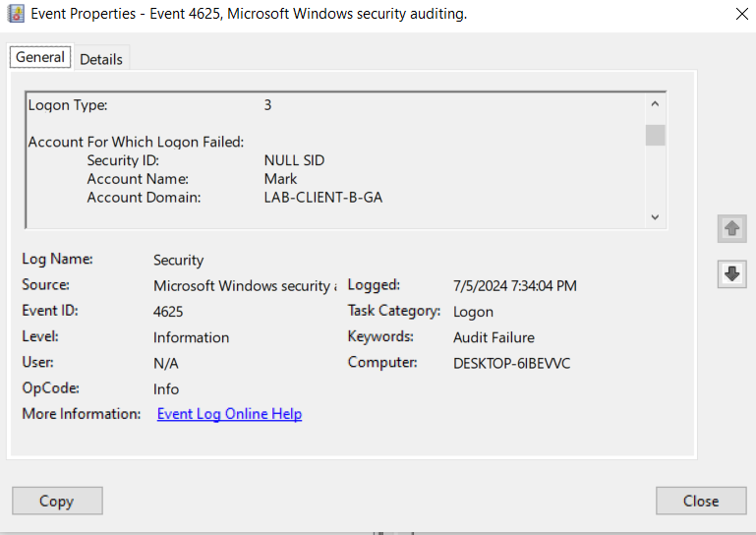Show next event with down arrow
Screen dimensions: 756x535
(x=731, y=274)
